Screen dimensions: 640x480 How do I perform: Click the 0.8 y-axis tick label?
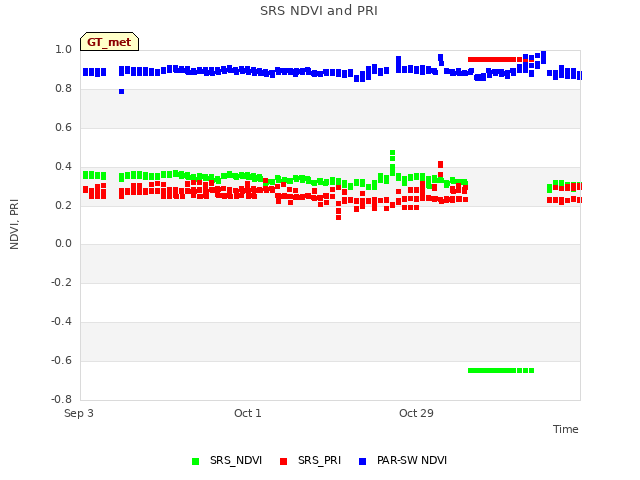pyautogui.click(x=63, y=89)
